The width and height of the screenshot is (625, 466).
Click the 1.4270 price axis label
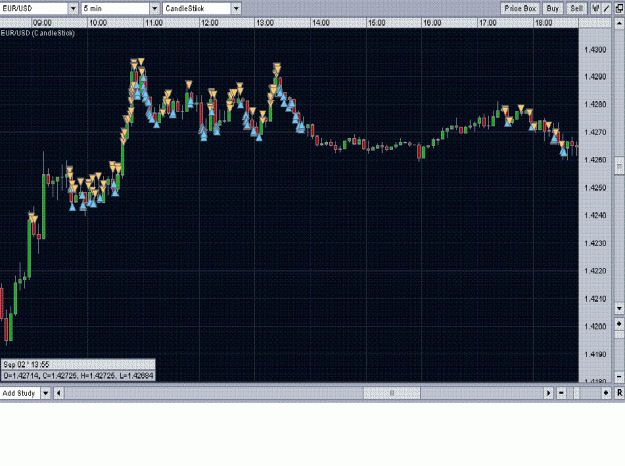point(595,132)
